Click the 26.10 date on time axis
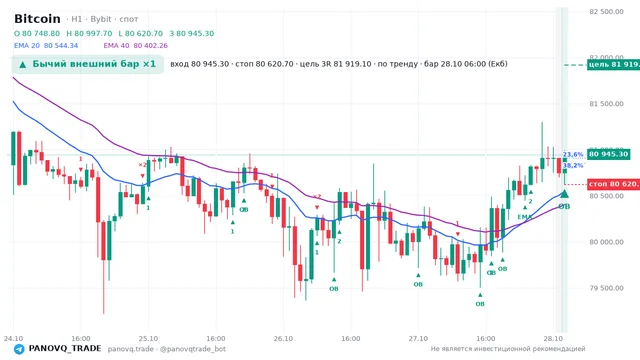Image resolution: width=640 pixels, height=360 pixels. coord(283,339)
